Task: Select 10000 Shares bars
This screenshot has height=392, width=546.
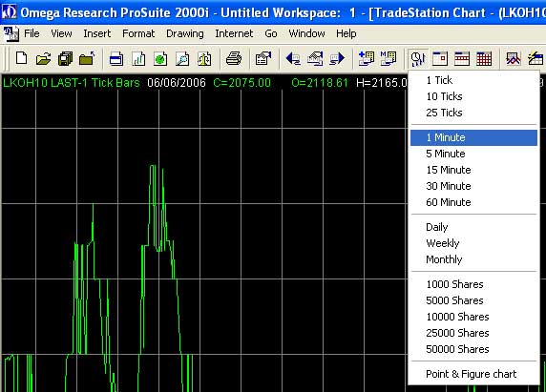Action: tap(473, 317)
